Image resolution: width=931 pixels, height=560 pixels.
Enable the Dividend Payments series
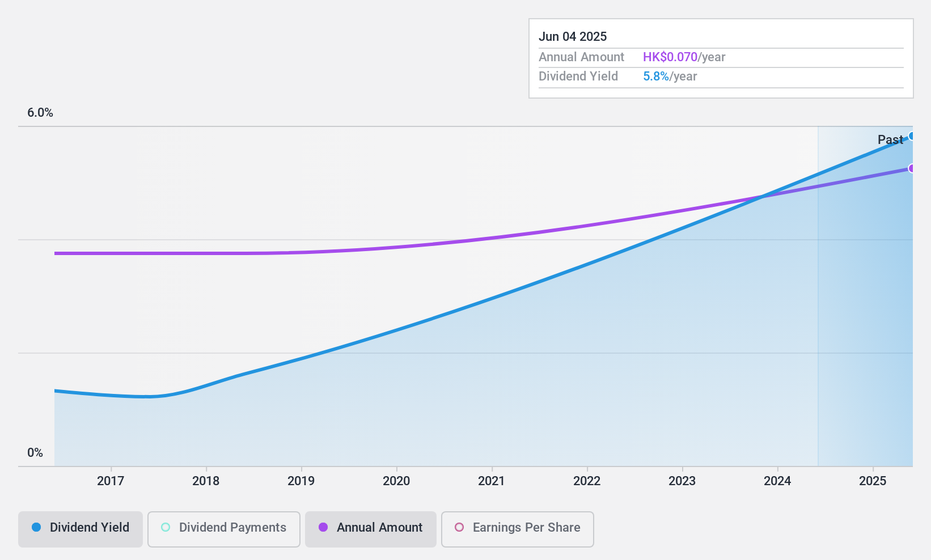point(223,528)
